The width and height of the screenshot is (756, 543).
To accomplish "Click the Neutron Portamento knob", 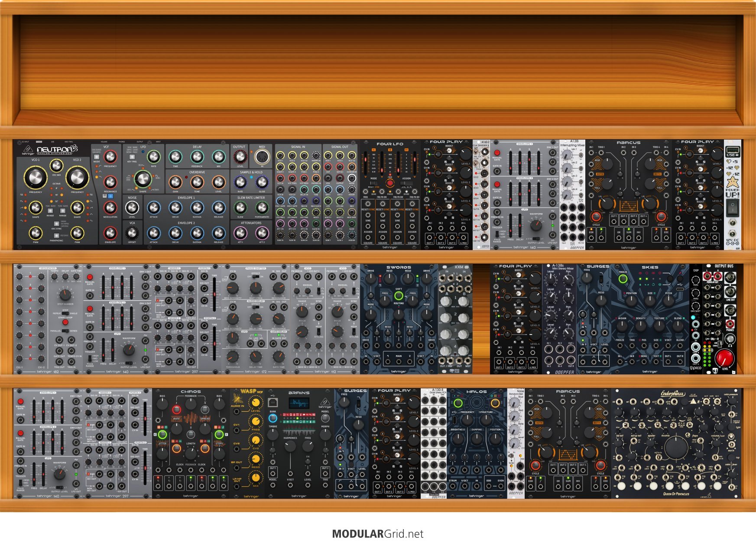I will (262, 208).
